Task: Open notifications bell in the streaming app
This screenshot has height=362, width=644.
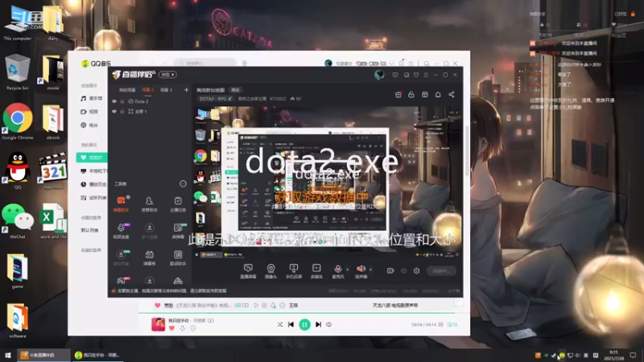Action: tap(438, 95)
